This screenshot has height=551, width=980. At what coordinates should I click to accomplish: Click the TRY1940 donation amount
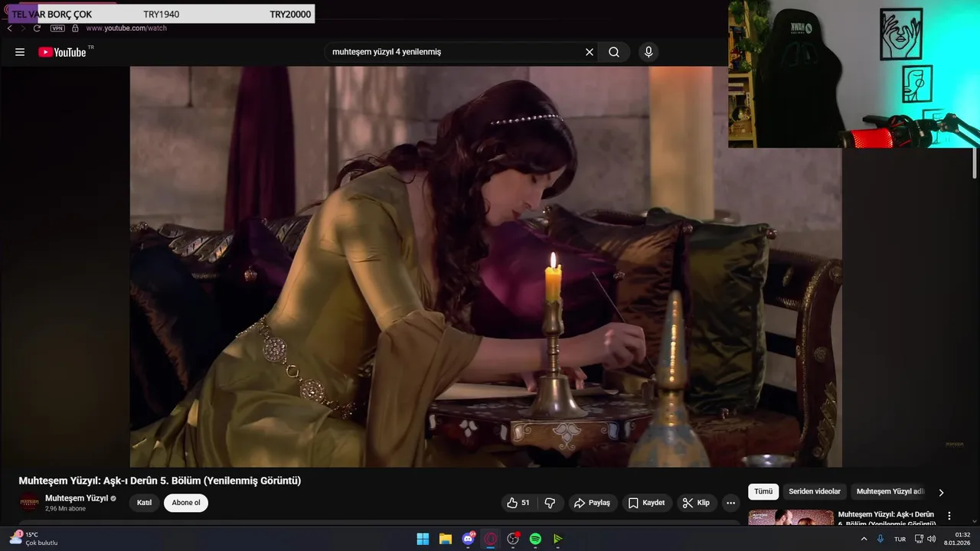coord(161,15)
